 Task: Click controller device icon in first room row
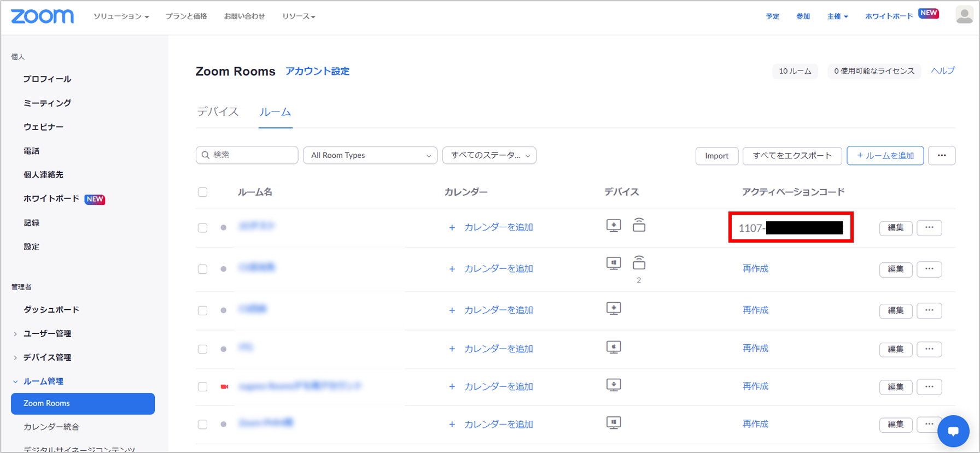(x=639, y=225)
